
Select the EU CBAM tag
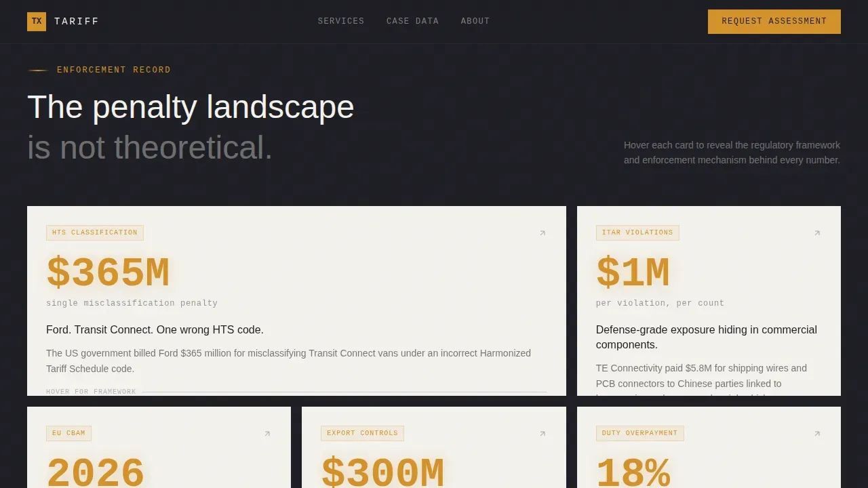pyautogui.click(x=68, y=433)
